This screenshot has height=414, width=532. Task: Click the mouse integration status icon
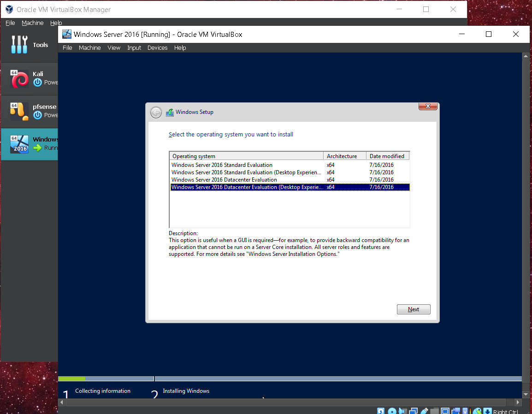(477, 410)
